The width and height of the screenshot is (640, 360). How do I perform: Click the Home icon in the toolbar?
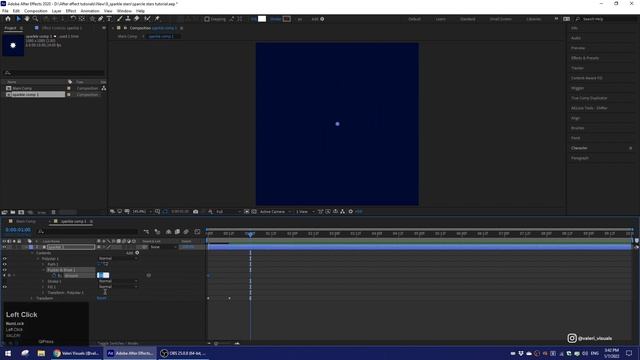pyautogui.click(x=8, y=19)
